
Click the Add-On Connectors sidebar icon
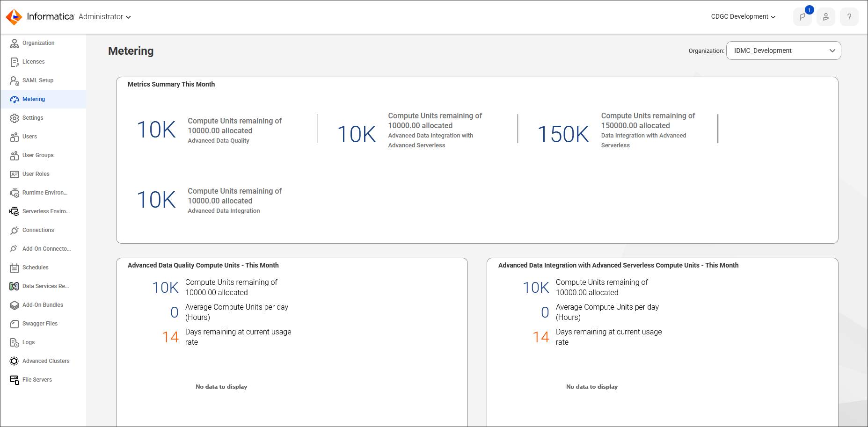[15, 249]
